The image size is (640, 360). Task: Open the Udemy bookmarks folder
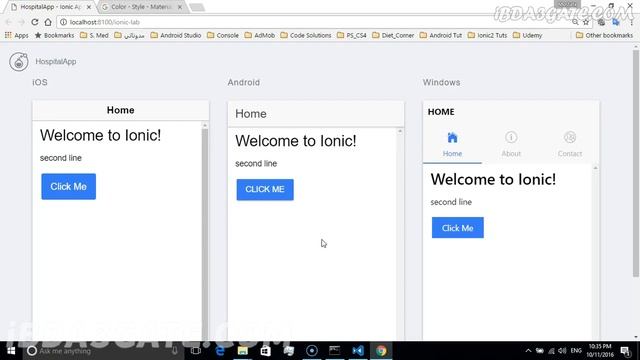point(527,36)
